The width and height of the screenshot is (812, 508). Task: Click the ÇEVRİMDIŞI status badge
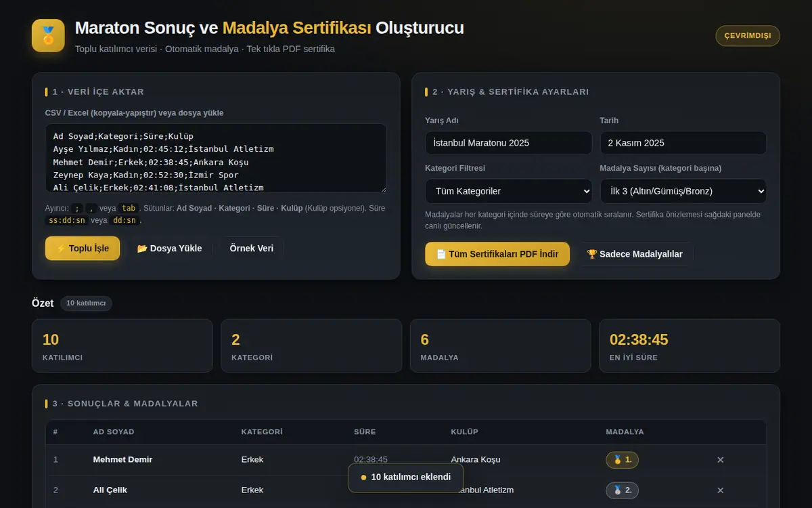tap(748, 36)
